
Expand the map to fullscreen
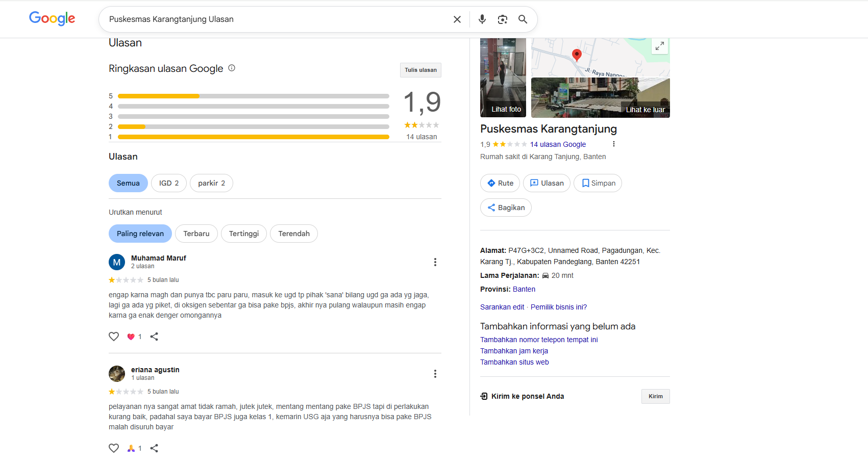659,46
